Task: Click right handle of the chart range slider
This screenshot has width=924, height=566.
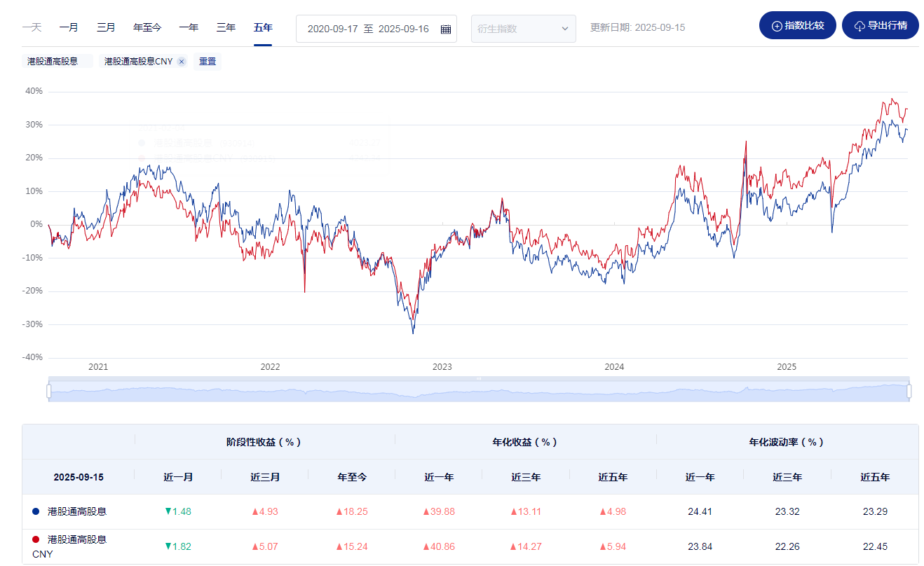Action: [x=909, y=391]
